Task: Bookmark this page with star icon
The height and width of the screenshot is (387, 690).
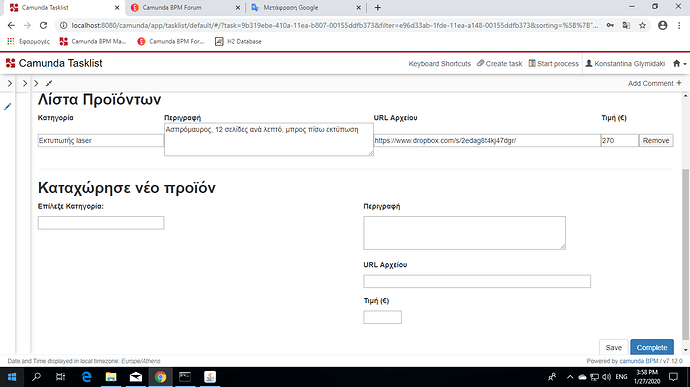Action: (x=642, y=26)
